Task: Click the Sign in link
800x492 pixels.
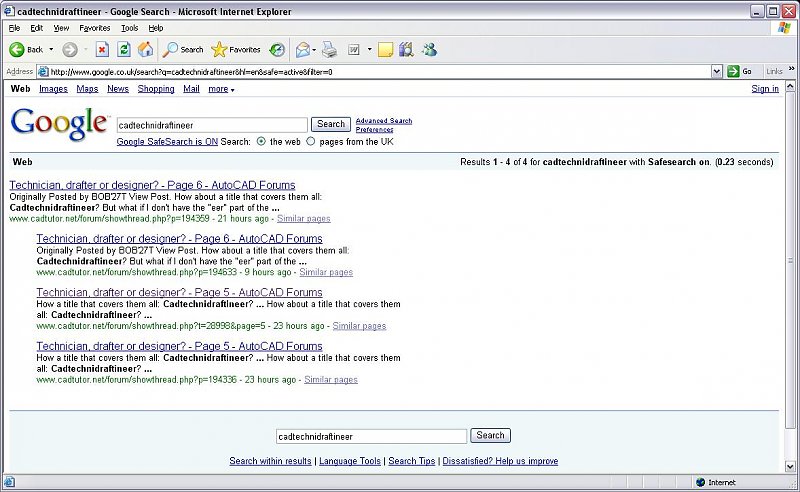Action: (765, 89)
